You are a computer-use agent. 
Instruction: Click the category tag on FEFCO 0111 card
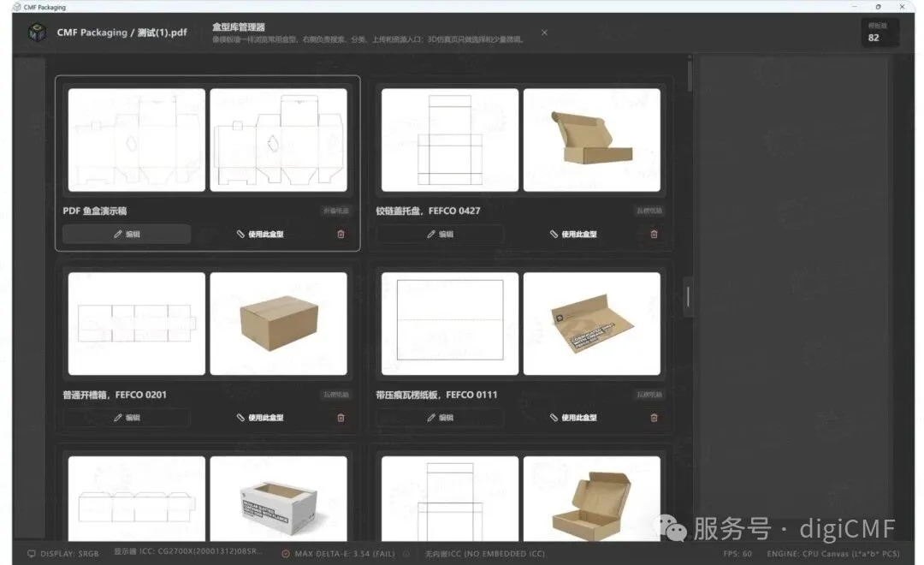point(649,395)
